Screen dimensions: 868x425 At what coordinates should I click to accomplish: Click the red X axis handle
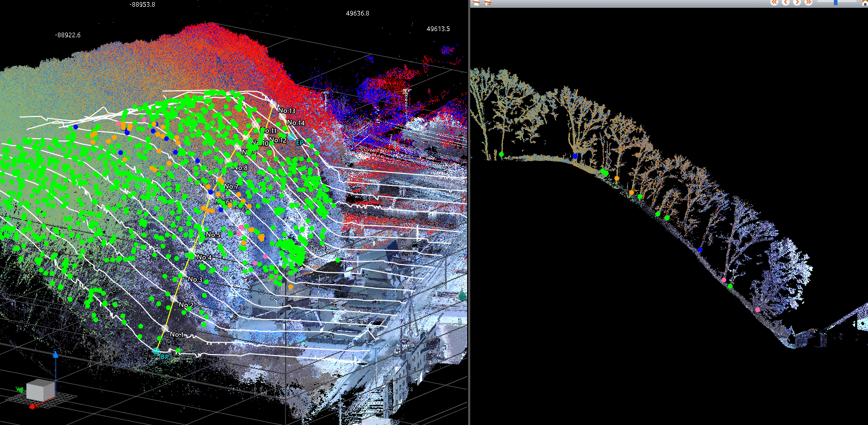coord(32,407)
